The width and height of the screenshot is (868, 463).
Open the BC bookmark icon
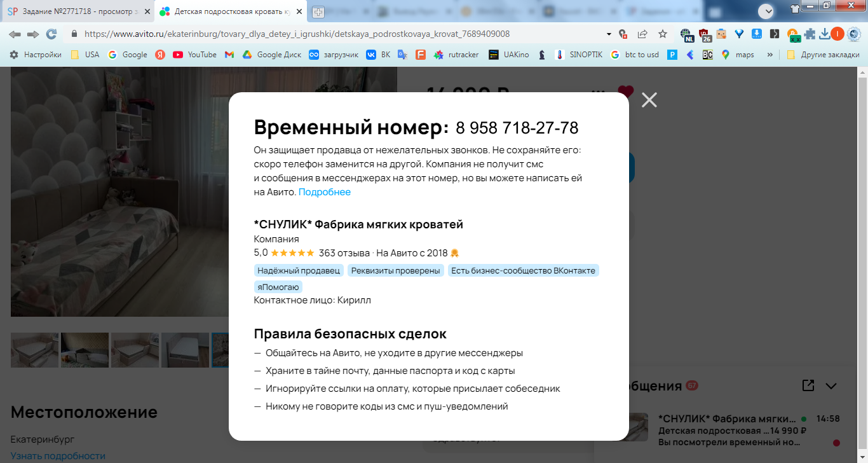707,55
